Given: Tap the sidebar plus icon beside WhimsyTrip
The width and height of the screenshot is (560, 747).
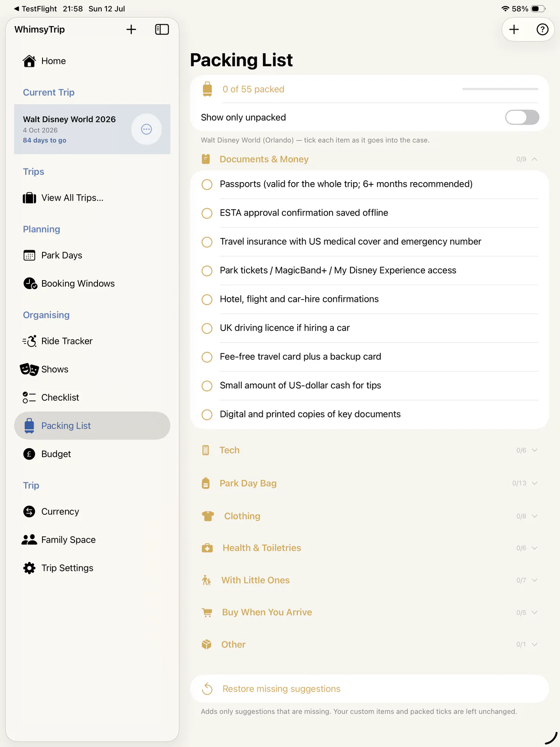Looking at the screenshot, I should click(x=131, y=29).
